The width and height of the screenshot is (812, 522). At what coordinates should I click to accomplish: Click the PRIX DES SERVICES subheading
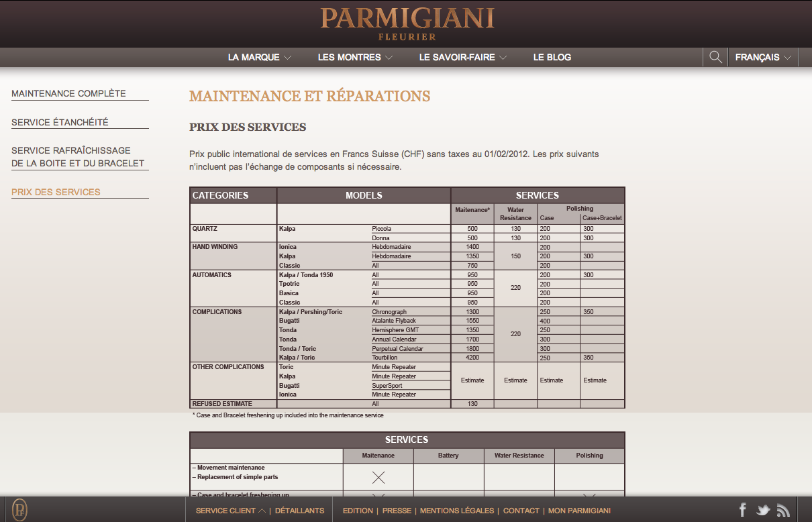(x=248, y=127)
